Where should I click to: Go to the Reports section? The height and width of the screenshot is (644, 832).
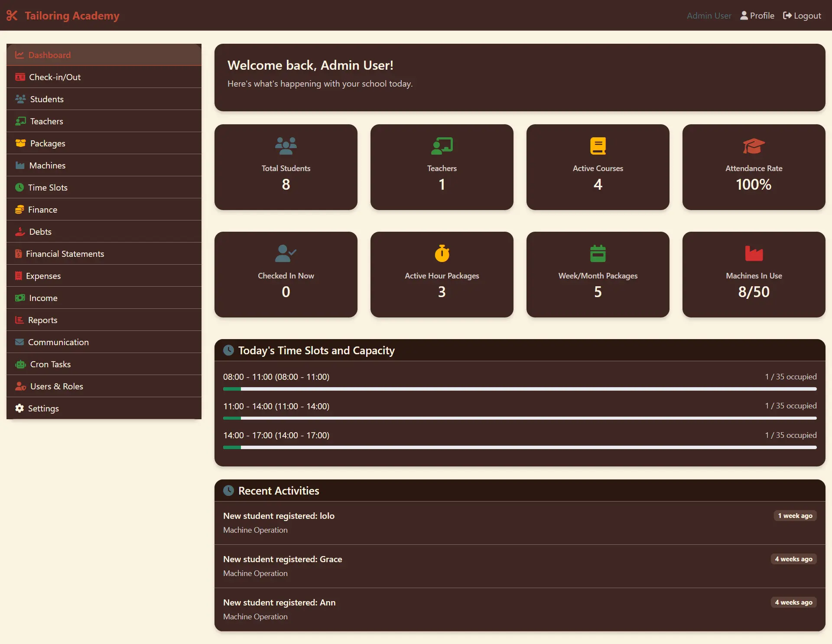[104, 320]
